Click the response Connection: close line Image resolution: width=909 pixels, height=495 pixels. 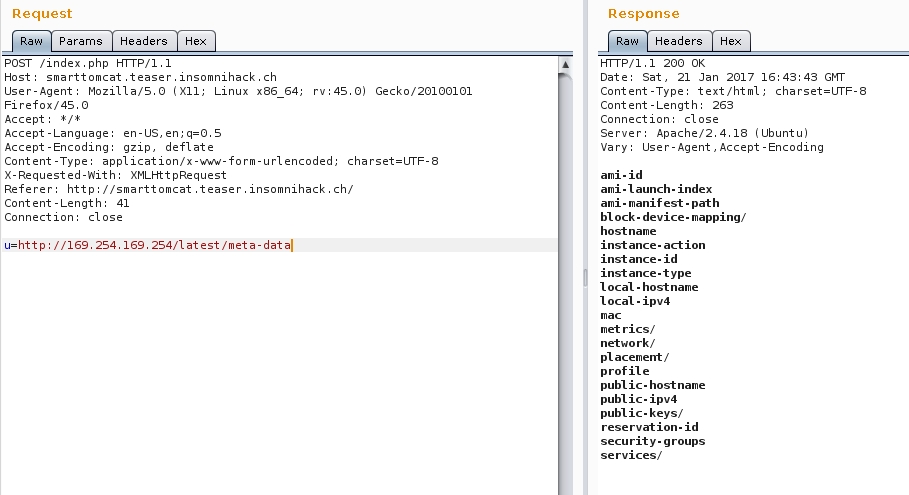pos(659,119)
